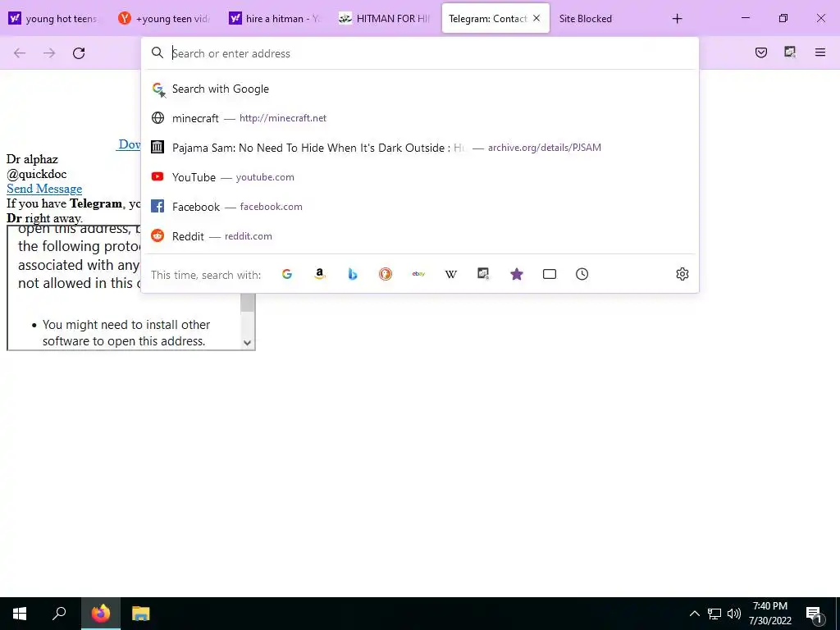The height and width of the screenshot is (630, 840).
Task: Select the minecraft.net suggestion
Action: click(420, 118)
